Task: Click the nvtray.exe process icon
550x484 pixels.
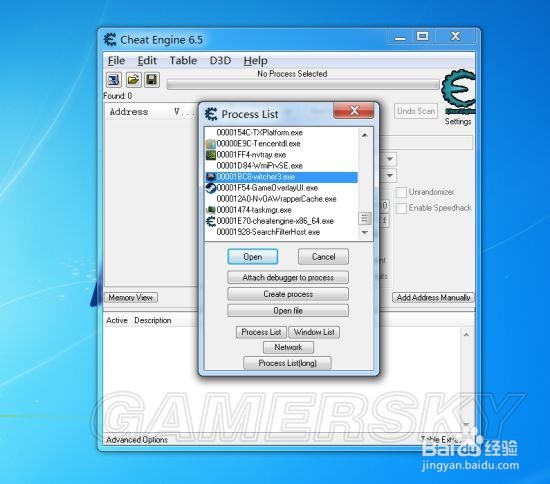Action: click(x=210, y=155)
